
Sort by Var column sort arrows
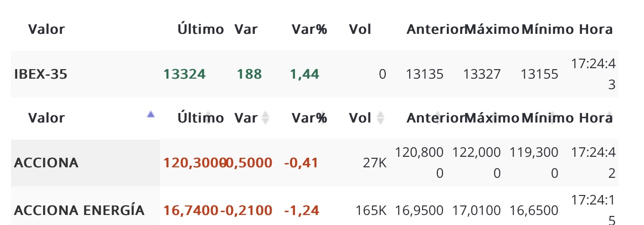(266, 118)
